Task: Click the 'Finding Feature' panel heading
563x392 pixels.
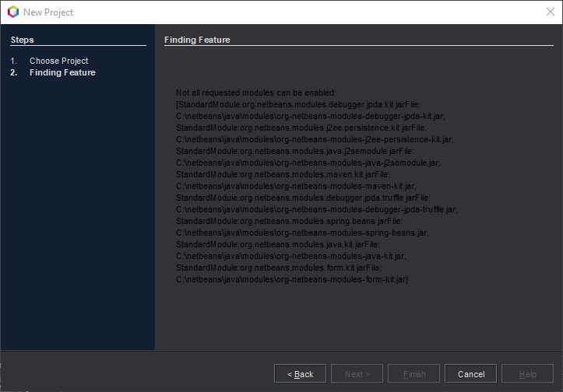Action: point(197,40)
